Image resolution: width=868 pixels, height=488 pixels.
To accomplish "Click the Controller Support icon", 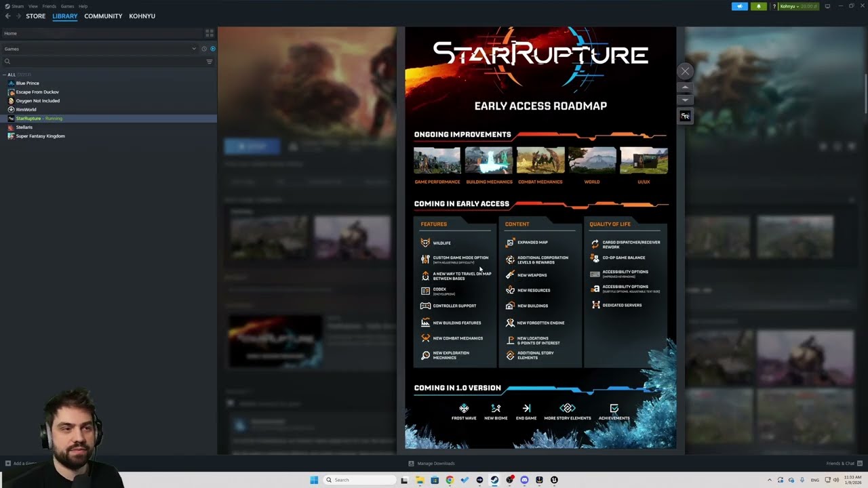I will tap(425, 306).
